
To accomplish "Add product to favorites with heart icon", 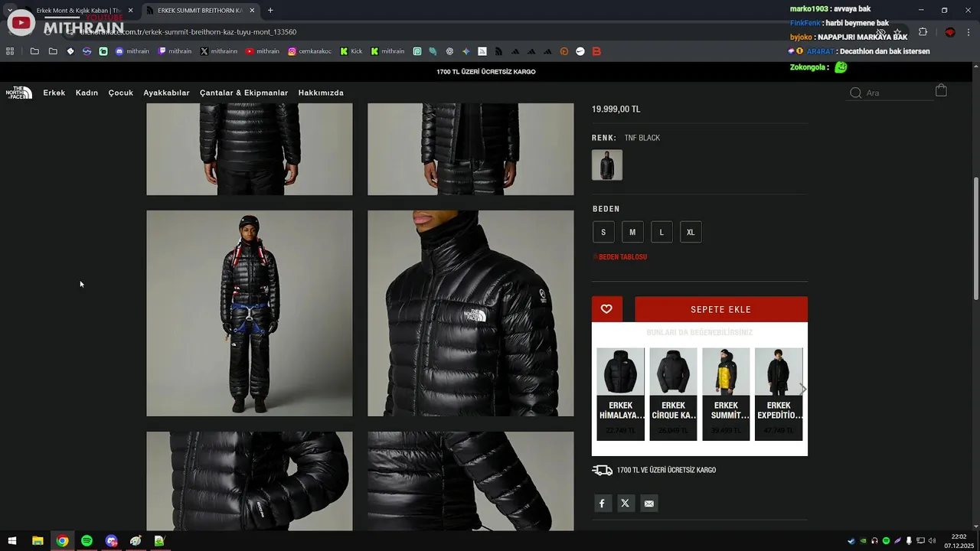I will pos(606,309).
